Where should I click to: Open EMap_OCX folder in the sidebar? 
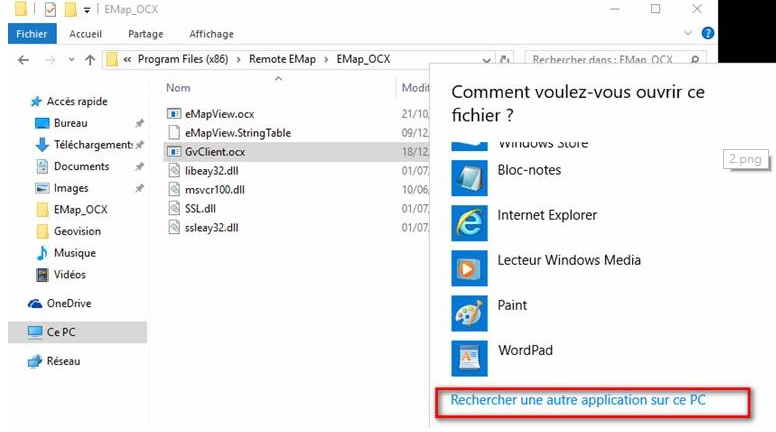[81, 210]
